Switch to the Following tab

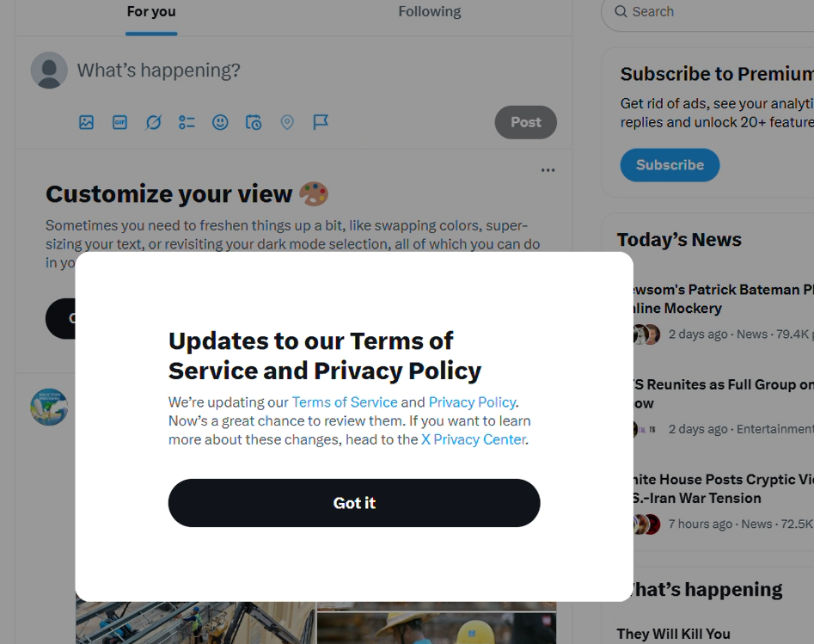429,12
